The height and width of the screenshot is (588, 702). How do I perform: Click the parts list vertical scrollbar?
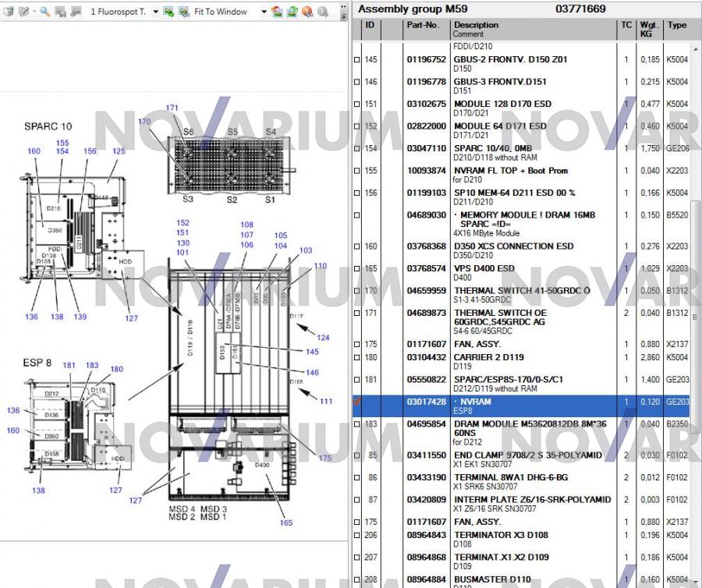point(695,257)
